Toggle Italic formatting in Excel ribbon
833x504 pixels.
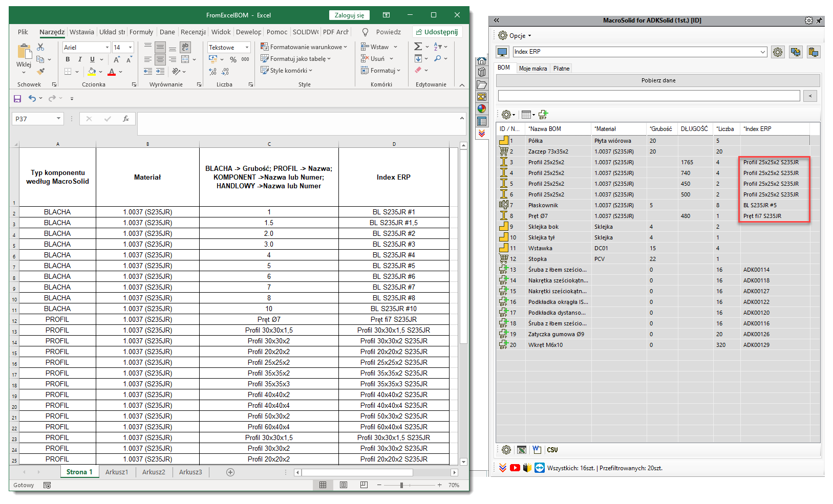click(80, 59)
